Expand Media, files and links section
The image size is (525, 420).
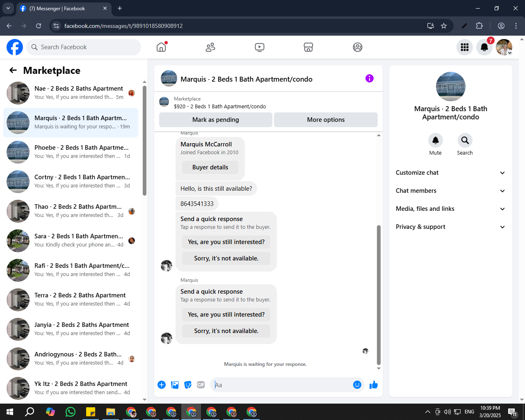pos(450,209)
